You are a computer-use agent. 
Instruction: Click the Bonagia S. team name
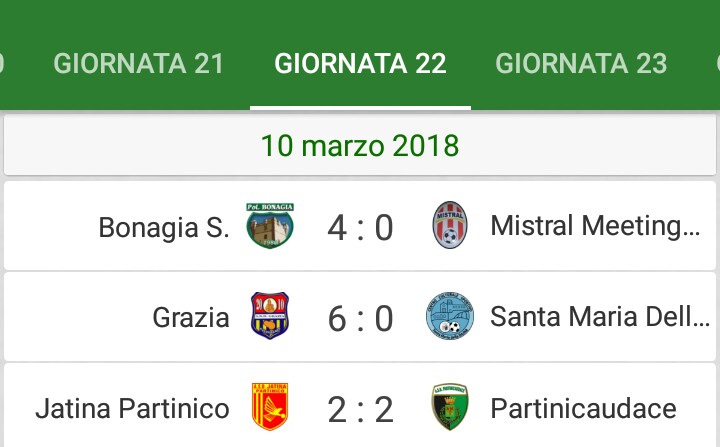[164, 227]
